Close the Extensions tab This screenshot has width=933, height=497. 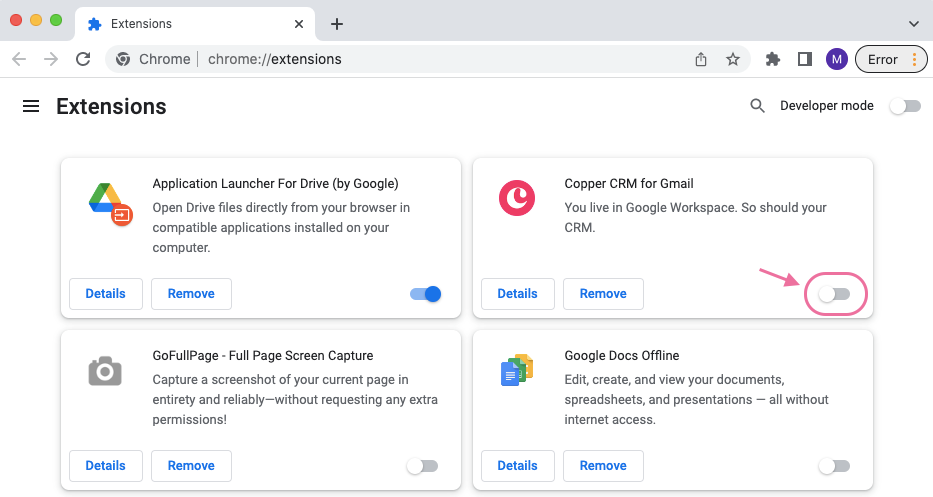click(299, 24)
